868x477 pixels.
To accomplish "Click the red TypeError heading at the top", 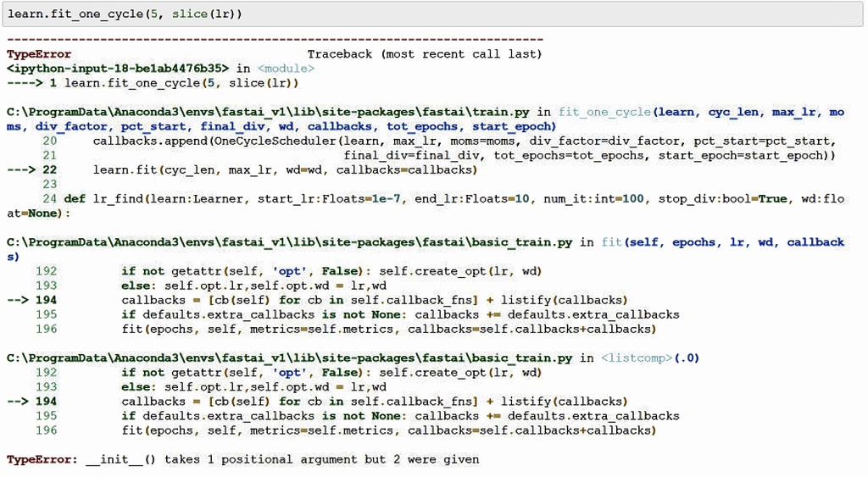I will coord(38,54).
